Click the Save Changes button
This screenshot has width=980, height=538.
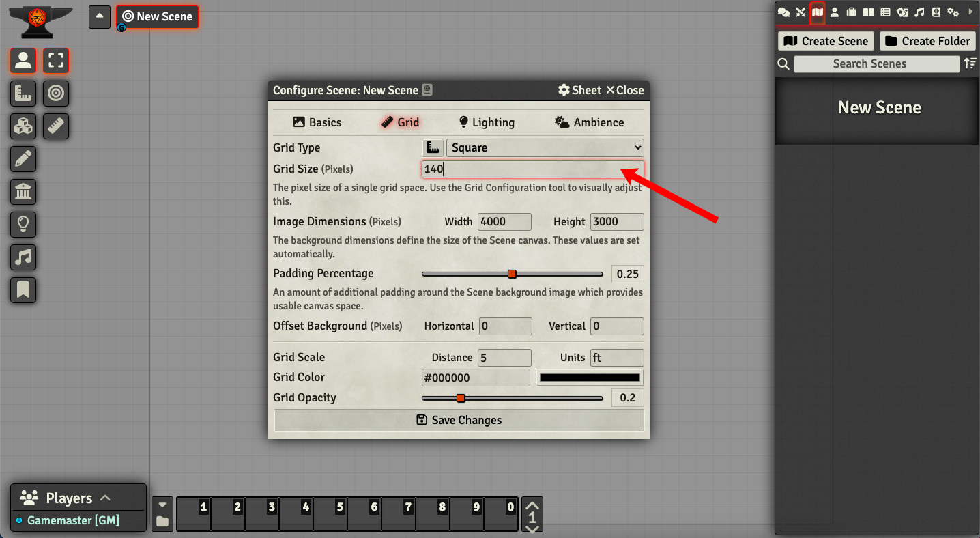click(459, 420)
